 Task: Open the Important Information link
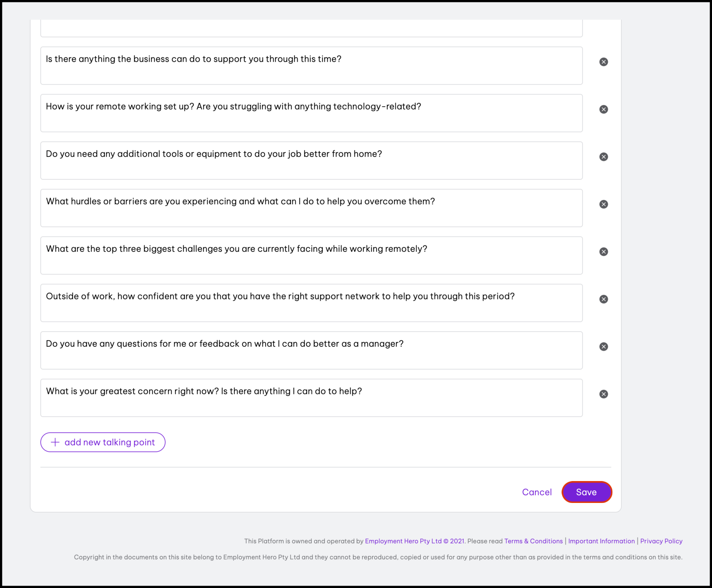[x=601, y=541]
